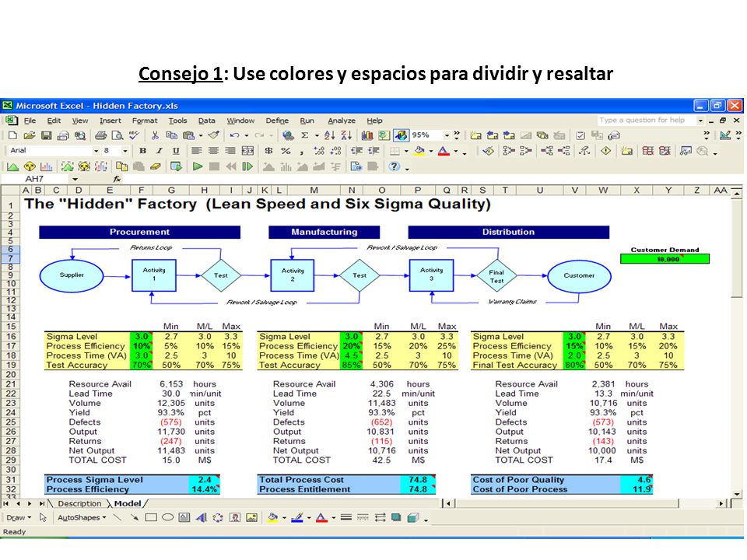Click the Currency Style dollar icon
The image size is (747, 560).
268,151
